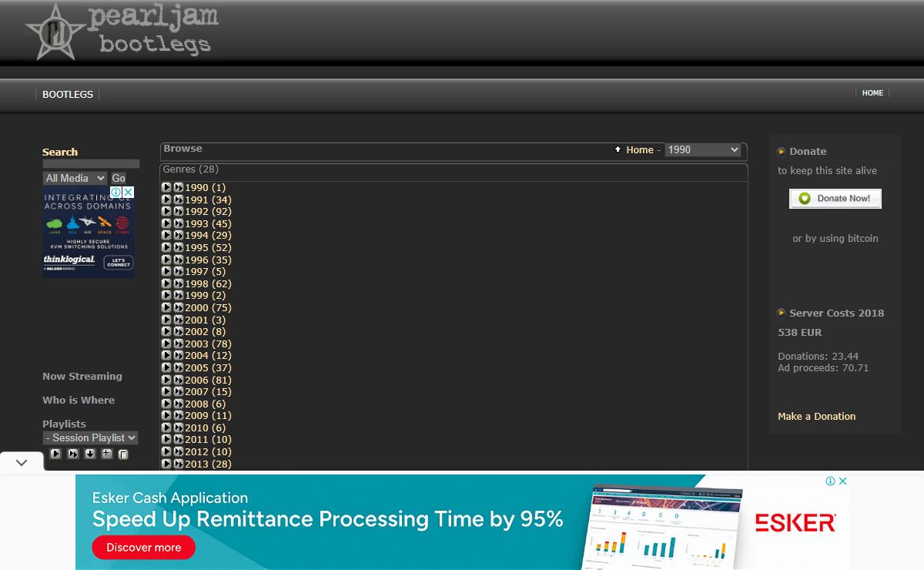Click the 'or by using bitcoin' text
924x570 pixels.
click(x=835, y=239)
